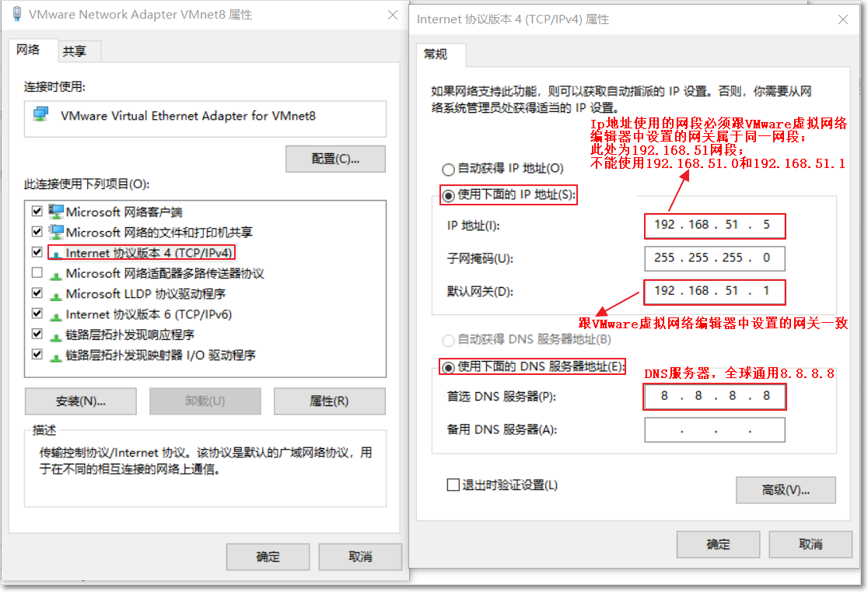This screenshot has height=592, width=868.
Task: Select 使用下面的 IP 地址(S) radio button
Action: (x=449, y=195)
